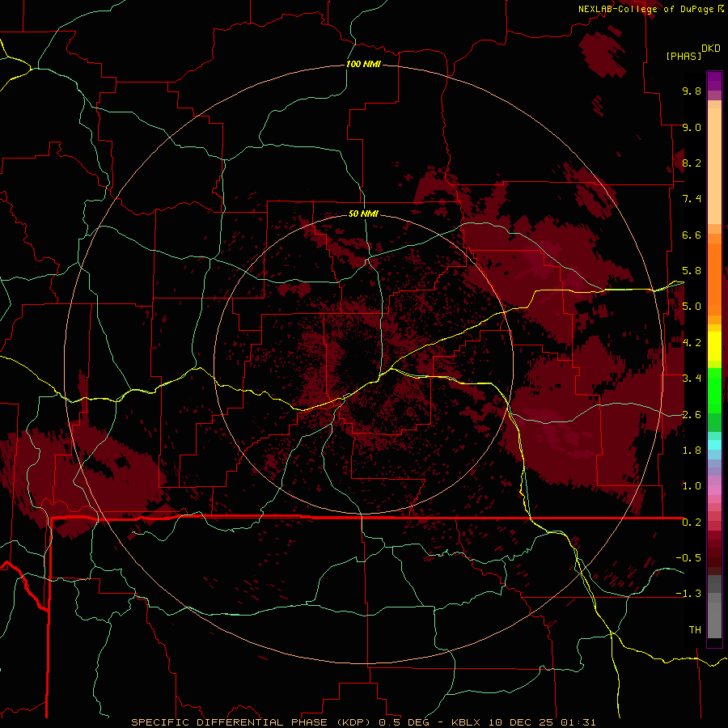Screen dimensions: 728x728
Task: Click the 1.0 value on the color scale
Action: (692, 486)
